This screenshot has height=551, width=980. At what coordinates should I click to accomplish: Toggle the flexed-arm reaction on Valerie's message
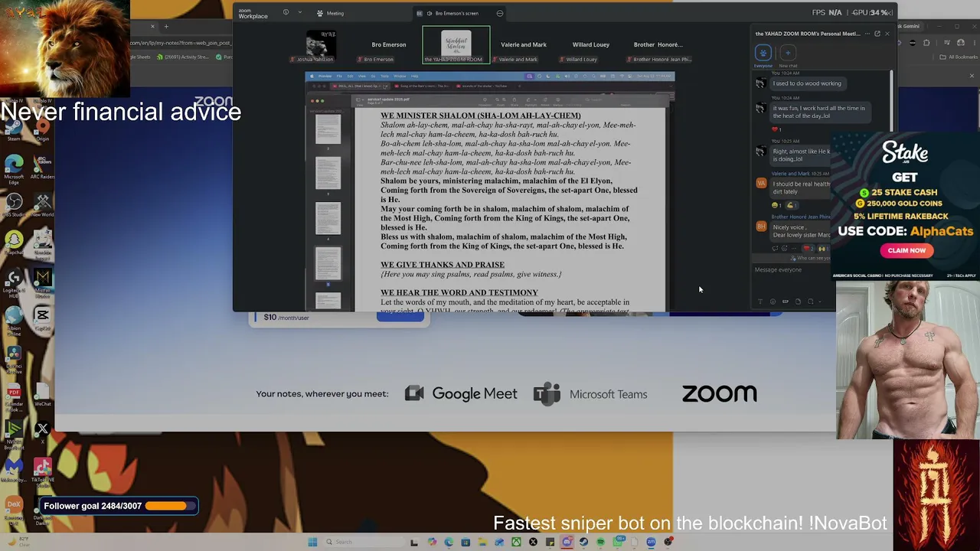793,205
